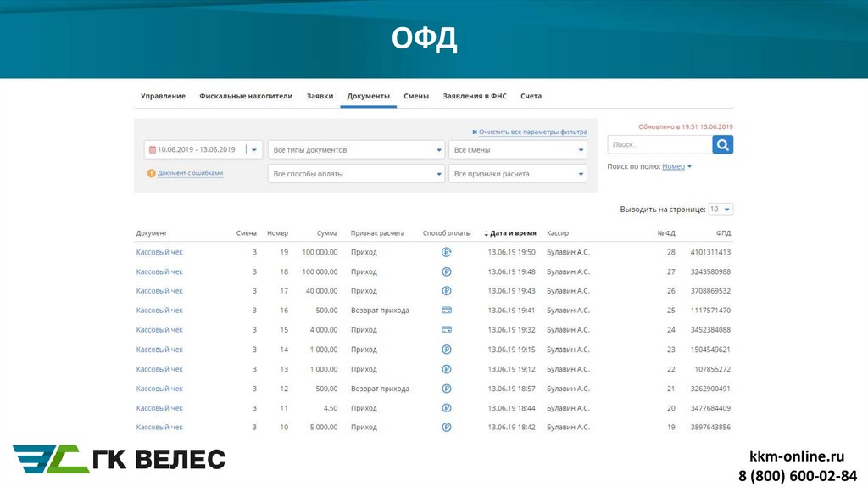The height and width of the screenshot is (487, 868).
Task: Change rows per page dropdown showing 10
Action: coord(721,210)
